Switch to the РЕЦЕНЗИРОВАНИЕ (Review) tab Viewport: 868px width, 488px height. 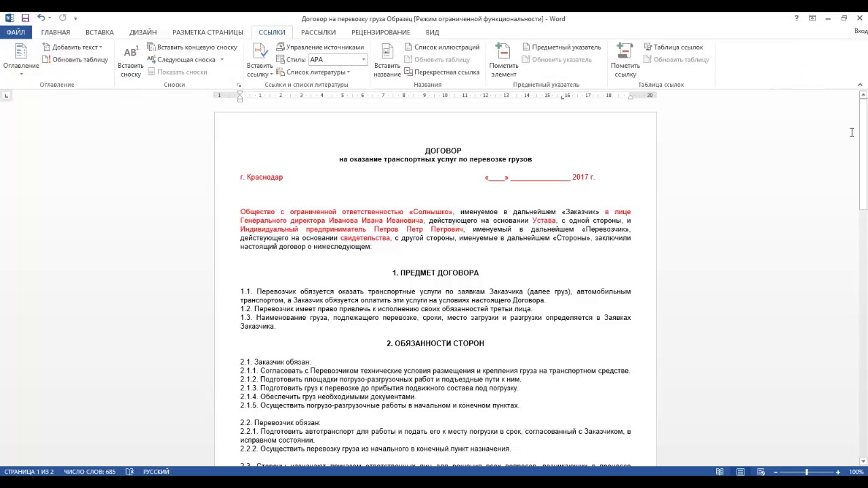pyautogui.click(x=380, y=32)
